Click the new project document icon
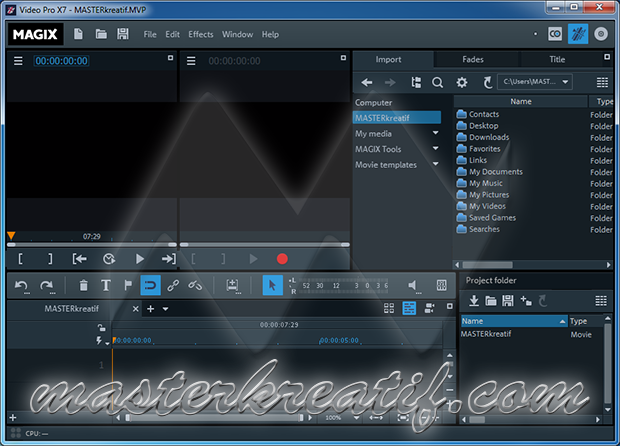Screen dimensions: 620x446 tap(78, 34)
